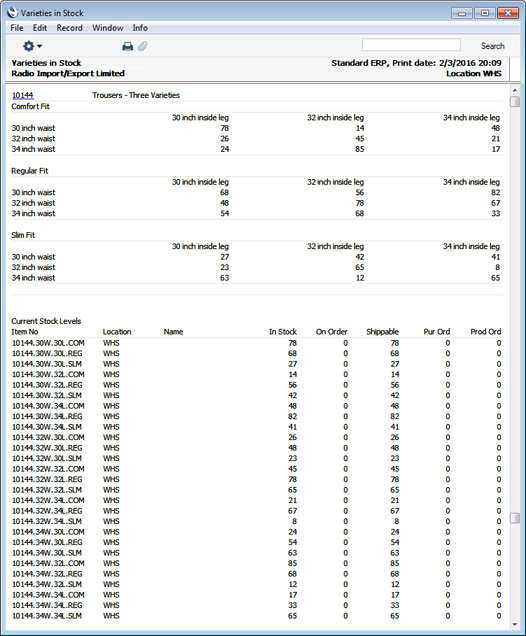The width and height of the screenshot is (526, 636).
Task: Click the paperclip attachments icon
Action: click(x=142, y=46)
